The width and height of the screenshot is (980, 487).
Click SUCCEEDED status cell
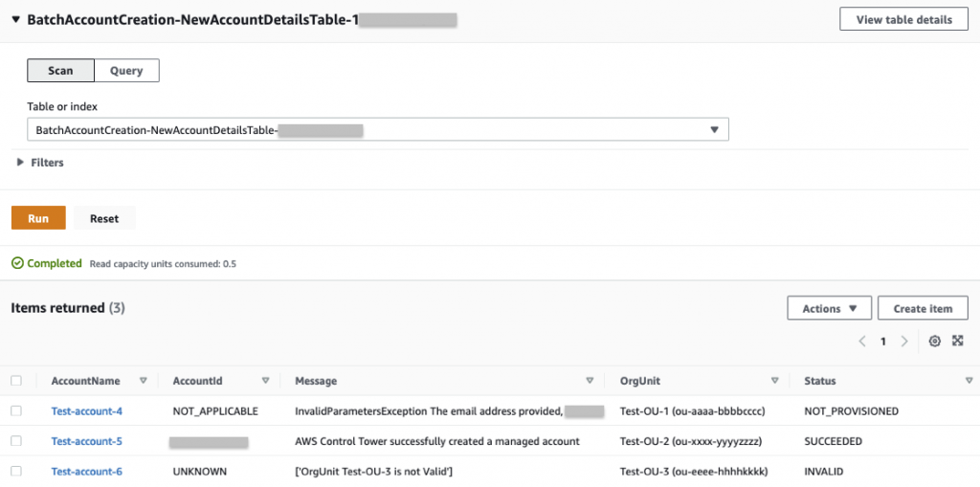[x=834, y=441]
